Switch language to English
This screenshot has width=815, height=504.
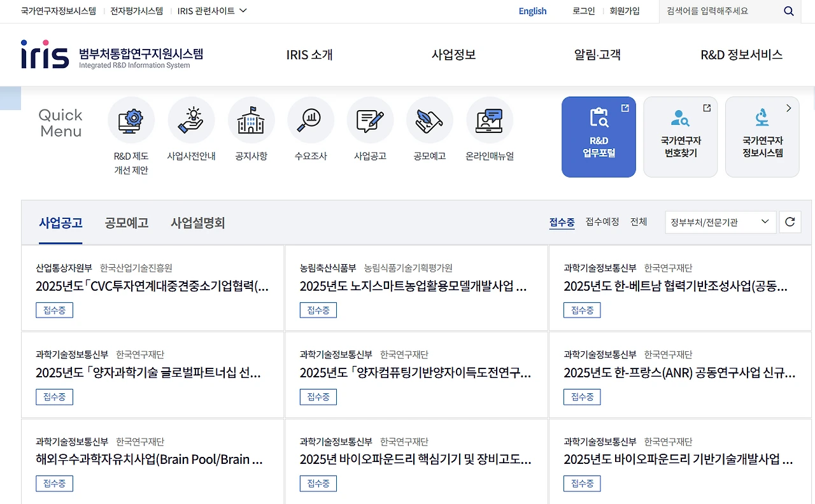click(532, 11)
